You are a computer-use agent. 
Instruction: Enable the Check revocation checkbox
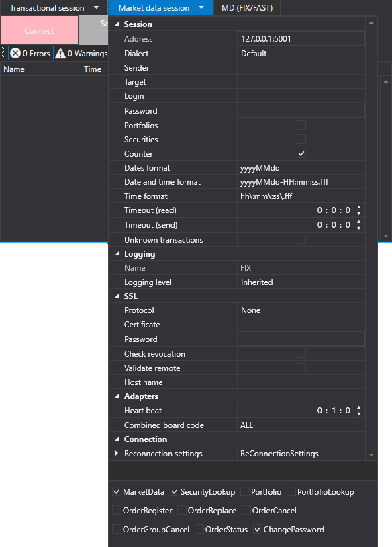pos(301,353)
